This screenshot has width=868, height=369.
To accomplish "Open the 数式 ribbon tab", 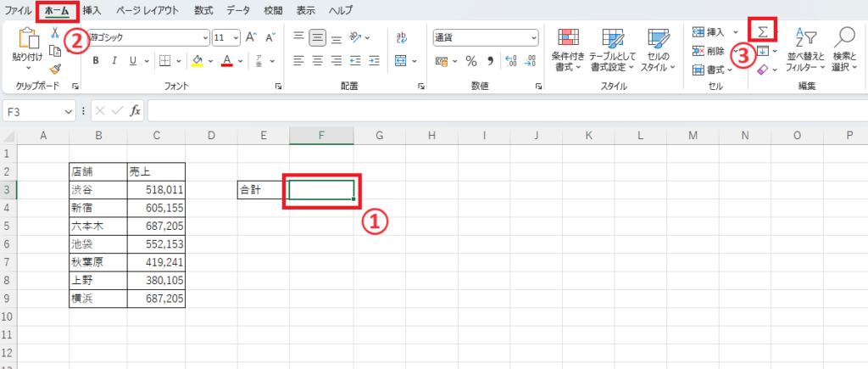I will (203, 10).
